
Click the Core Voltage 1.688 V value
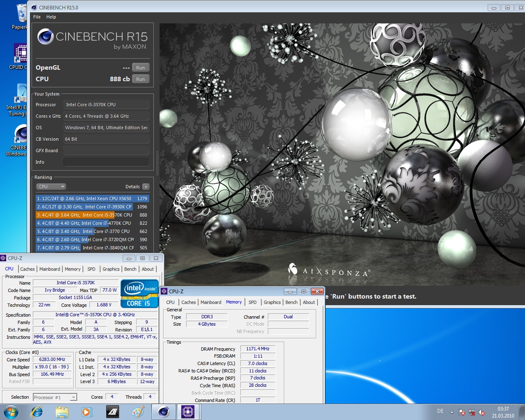click(x=104, y=305)
